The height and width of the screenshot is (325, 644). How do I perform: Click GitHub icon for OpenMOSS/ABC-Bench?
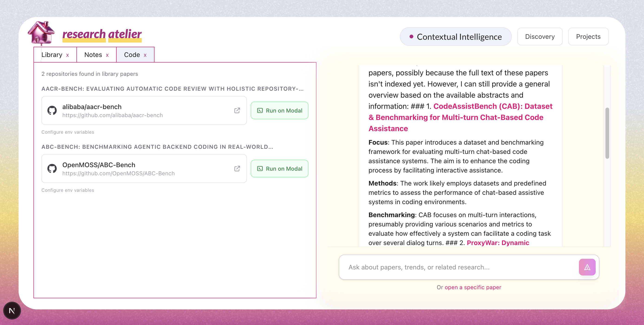point(52,169)
